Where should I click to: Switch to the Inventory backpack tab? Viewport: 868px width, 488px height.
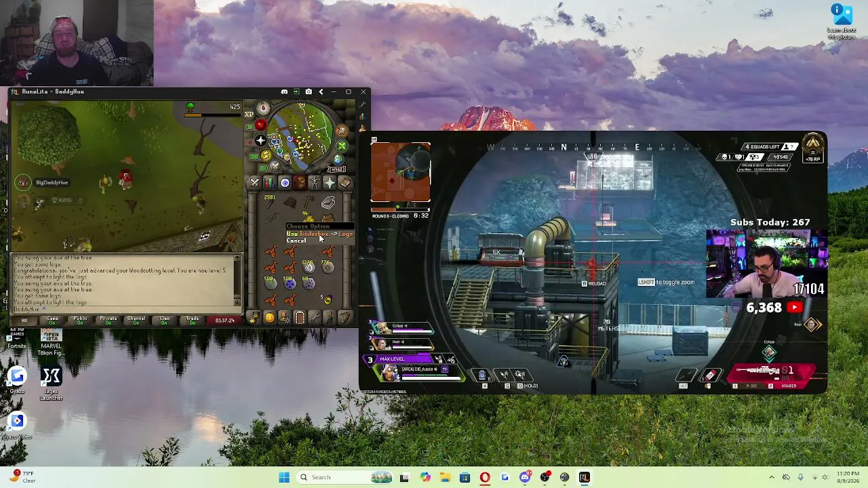[300, 183]
